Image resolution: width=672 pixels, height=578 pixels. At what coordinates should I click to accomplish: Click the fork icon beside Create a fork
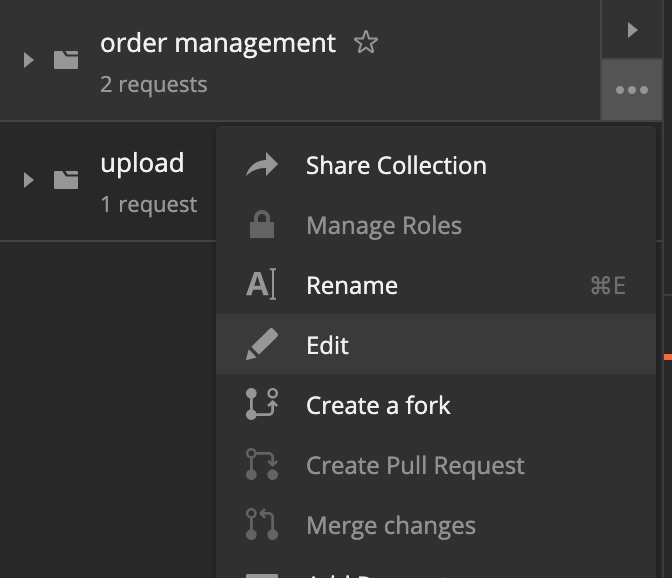pyautogui.click(x=261, y=405)
